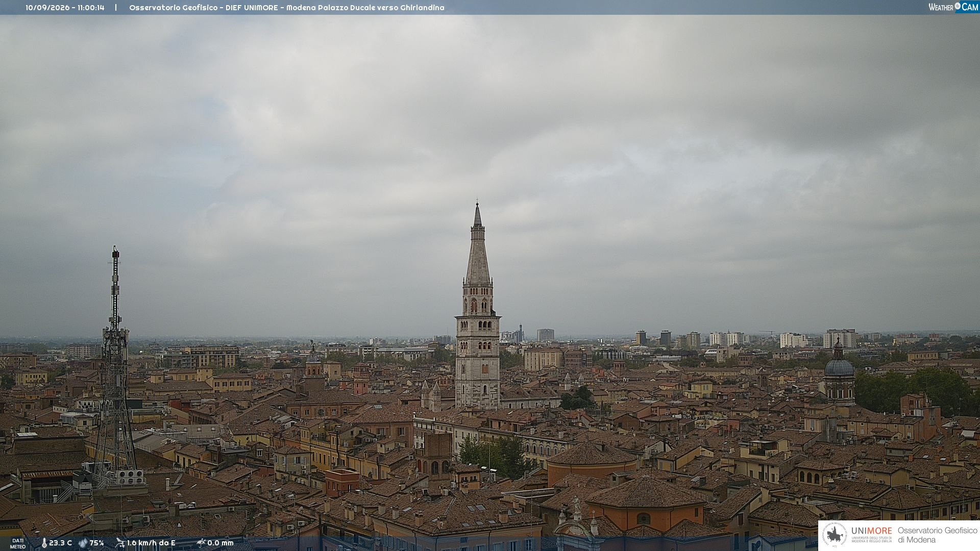Open the DATI METEO label
The image size is (980, 551).
[17, 543]
